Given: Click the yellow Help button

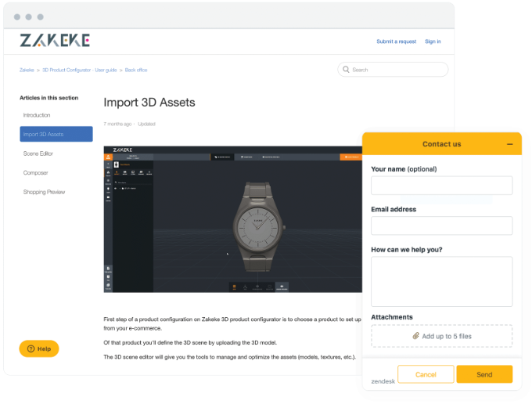Looking at the screenshot, I should (x=39, y=348).
